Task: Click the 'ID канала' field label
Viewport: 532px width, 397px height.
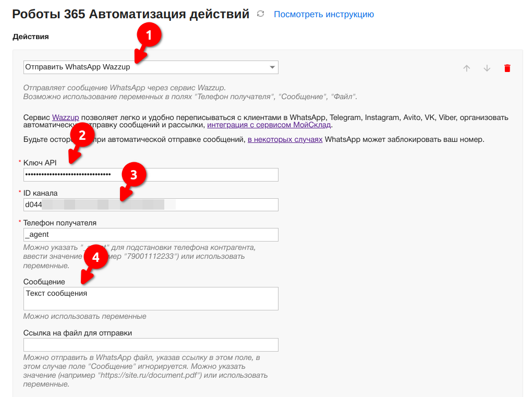Action: click(x=40, y=193)
